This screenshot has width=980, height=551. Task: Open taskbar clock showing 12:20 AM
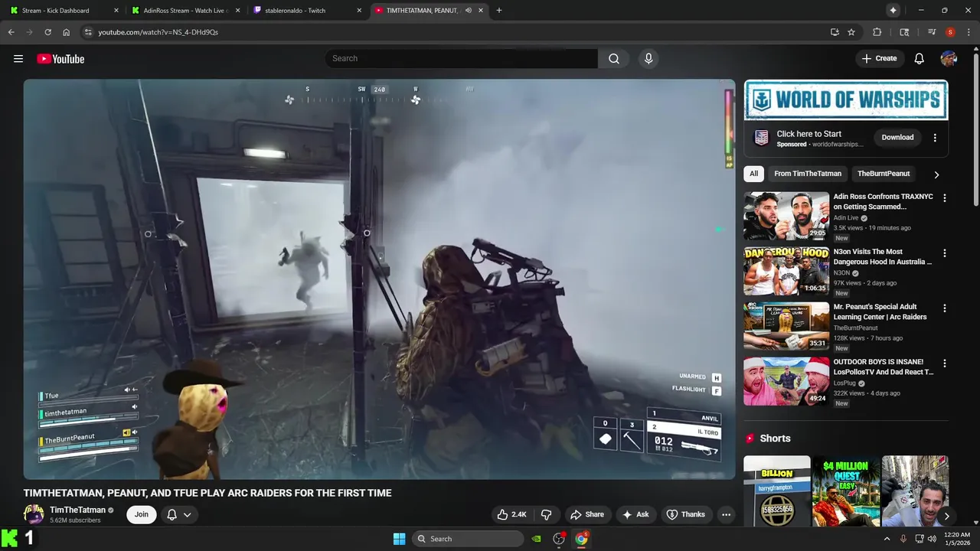pyautogui.click(x=957, y=539)
